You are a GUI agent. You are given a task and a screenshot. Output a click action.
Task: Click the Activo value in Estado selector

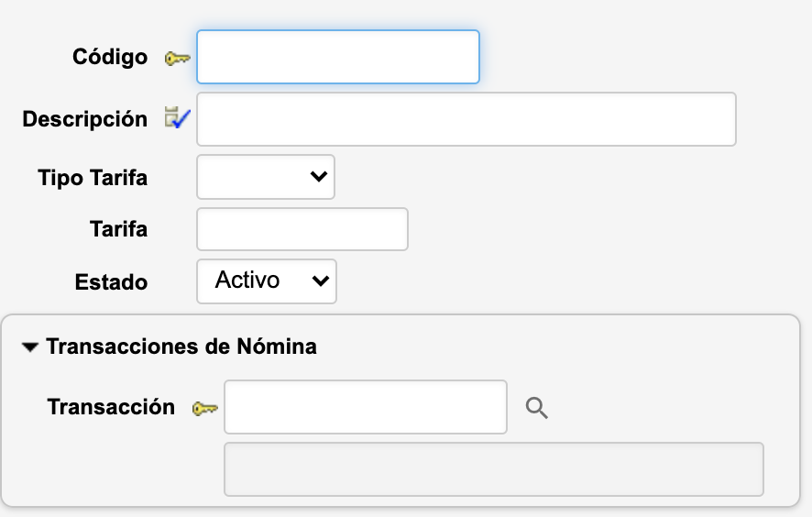pos(247,280)
